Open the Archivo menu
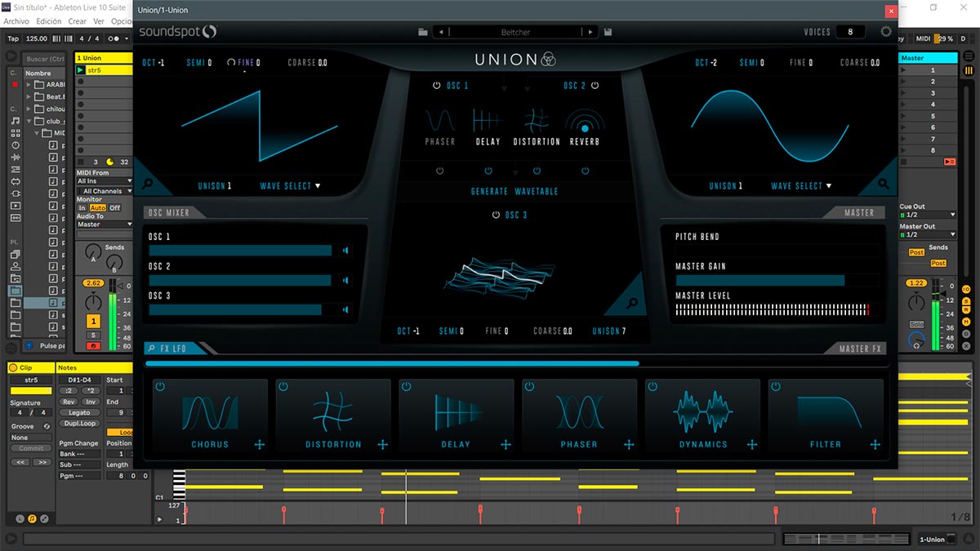The width and height of the screenshot is (980, 551). pos(16,21)
